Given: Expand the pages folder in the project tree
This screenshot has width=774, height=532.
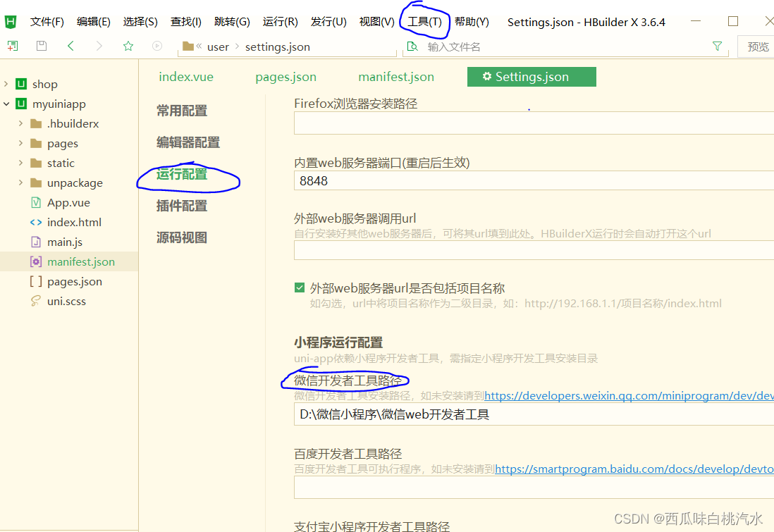Looking at the screenshot, I should coord(22,143).
